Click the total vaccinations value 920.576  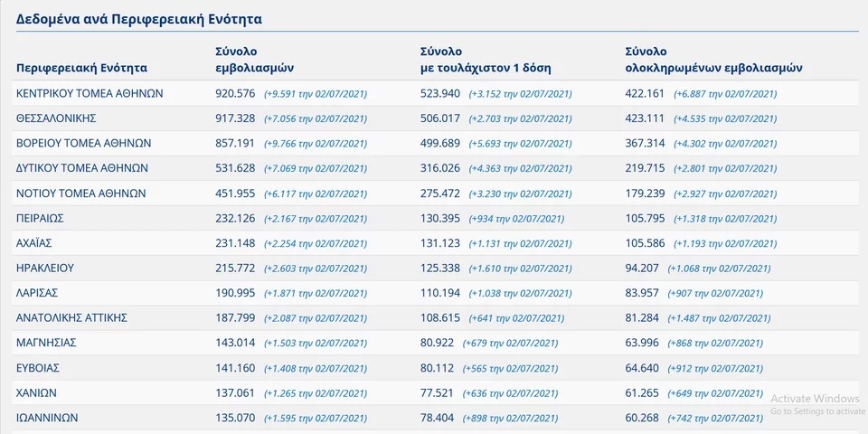(x=235, y=93)
